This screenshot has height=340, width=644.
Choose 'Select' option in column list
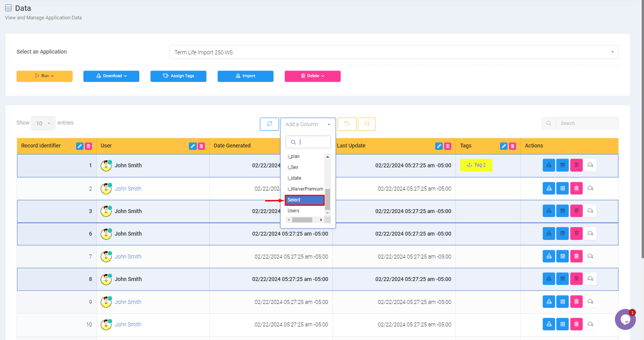pyautogui.click(x=305, y=200)
